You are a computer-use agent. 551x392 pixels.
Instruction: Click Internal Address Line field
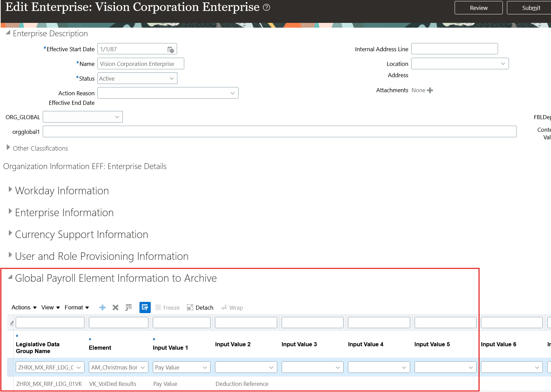[454, 49]
